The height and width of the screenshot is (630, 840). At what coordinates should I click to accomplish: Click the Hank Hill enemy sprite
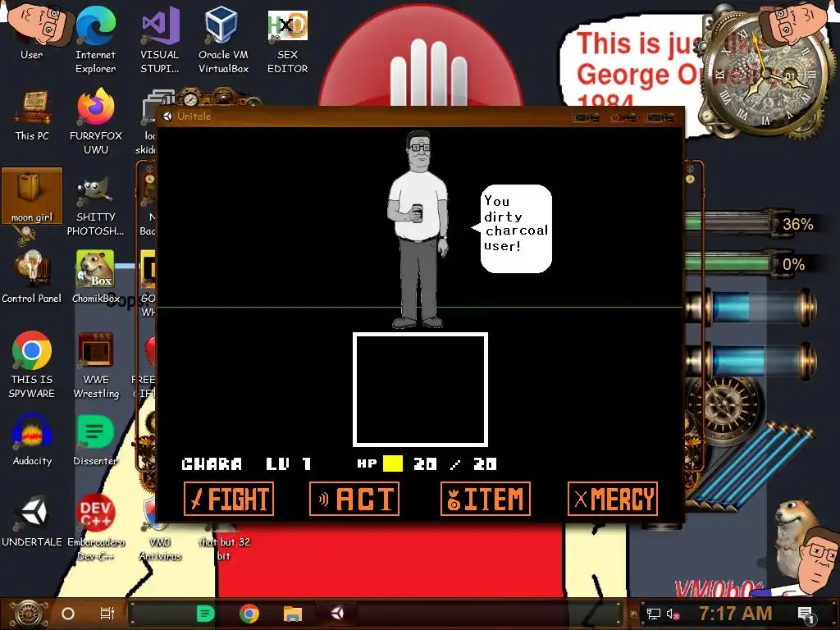(x=418, y=230)
